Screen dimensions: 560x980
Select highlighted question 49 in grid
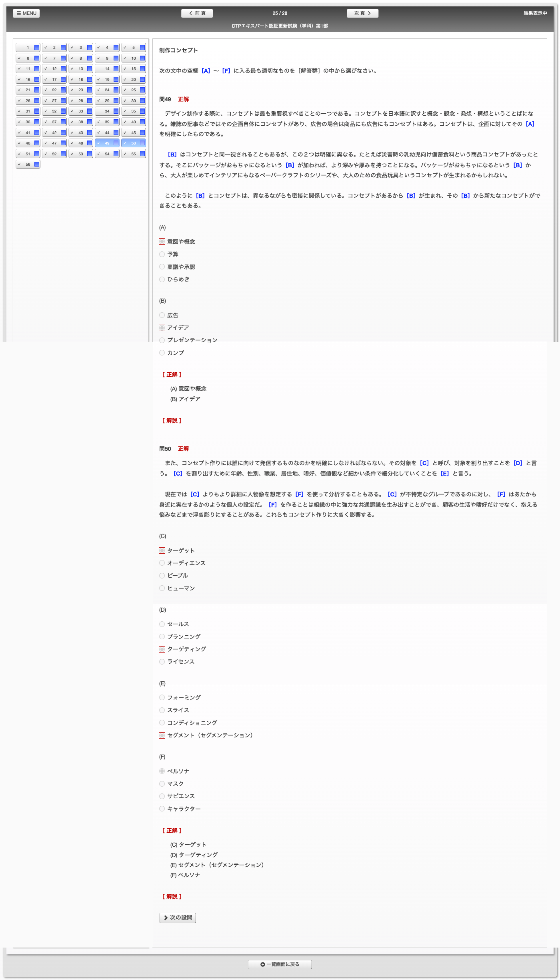[x=105, y=143]
